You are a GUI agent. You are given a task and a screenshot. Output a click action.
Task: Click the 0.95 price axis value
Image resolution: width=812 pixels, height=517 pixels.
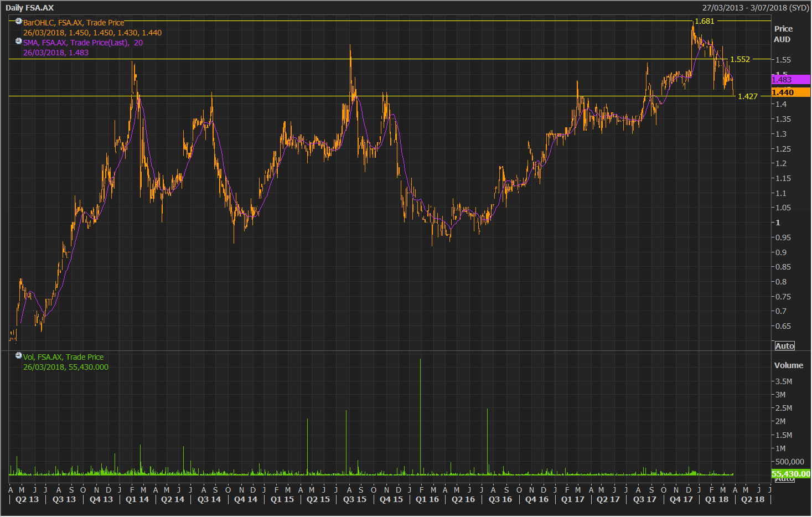coord(783,237)
